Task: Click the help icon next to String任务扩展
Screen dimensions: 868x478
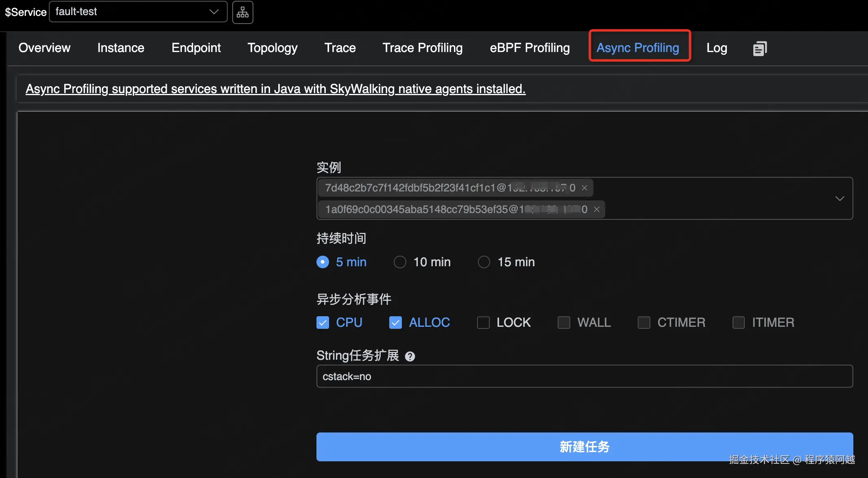Action: [410, 356]
